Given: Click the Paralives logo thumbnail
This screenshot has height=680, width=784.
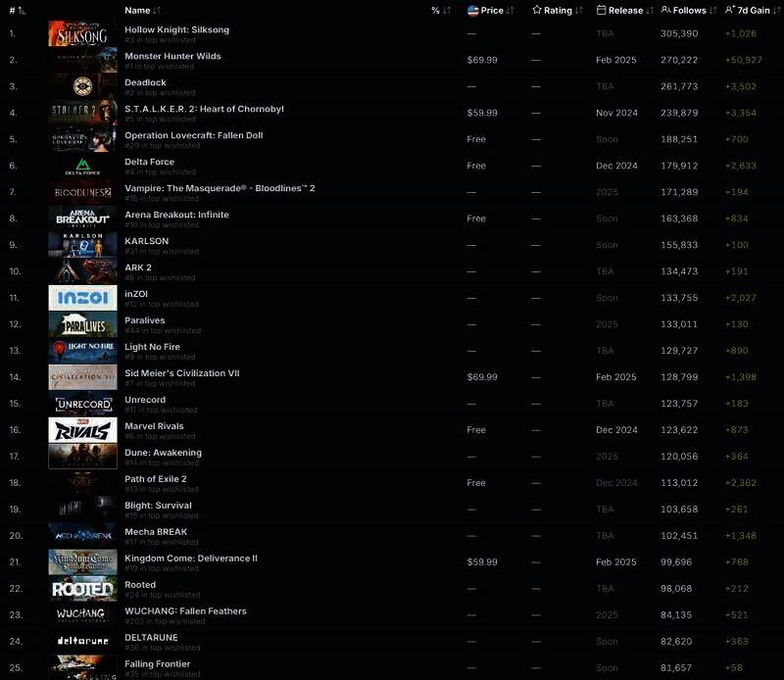Looking at the screenshot, I should [82, 324].
